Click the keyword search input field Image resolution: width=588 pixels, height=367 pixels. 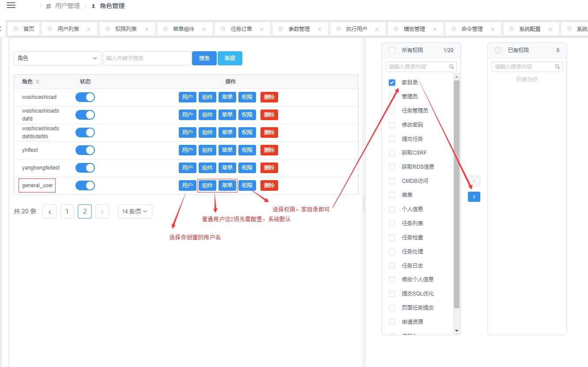tap(147, 58)
